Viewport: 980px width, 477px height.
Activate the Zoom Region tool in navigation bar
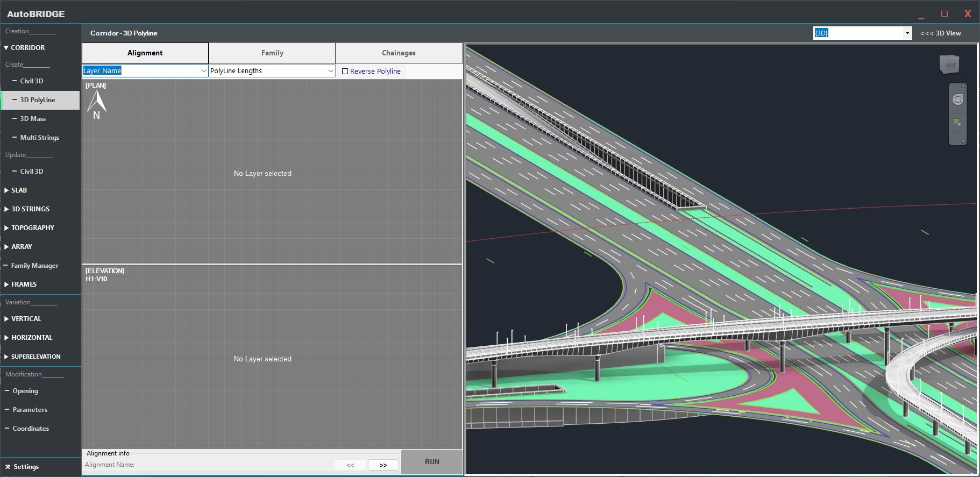click(x=957, y=123)
